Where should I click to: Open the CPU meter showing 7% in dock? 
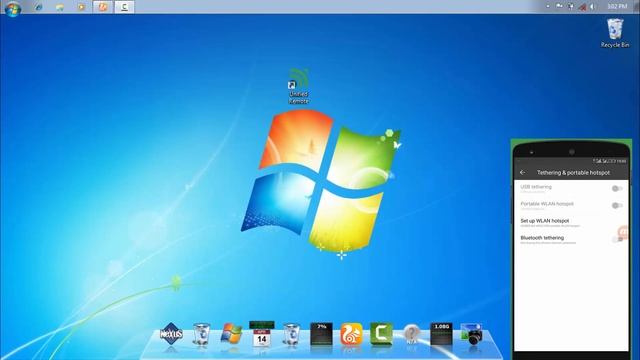coord(321,334)
